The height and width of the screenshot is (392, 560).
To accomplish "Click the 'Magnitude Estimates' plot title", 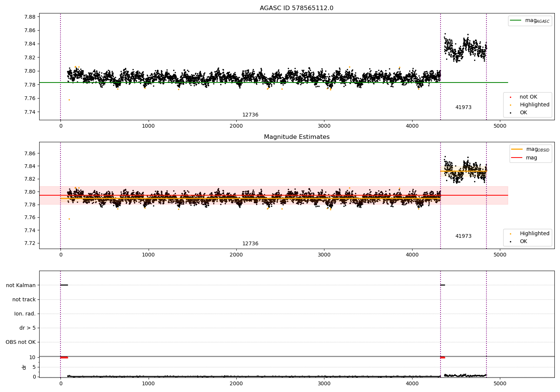I will pyautogui.click(x=296, y=137).
